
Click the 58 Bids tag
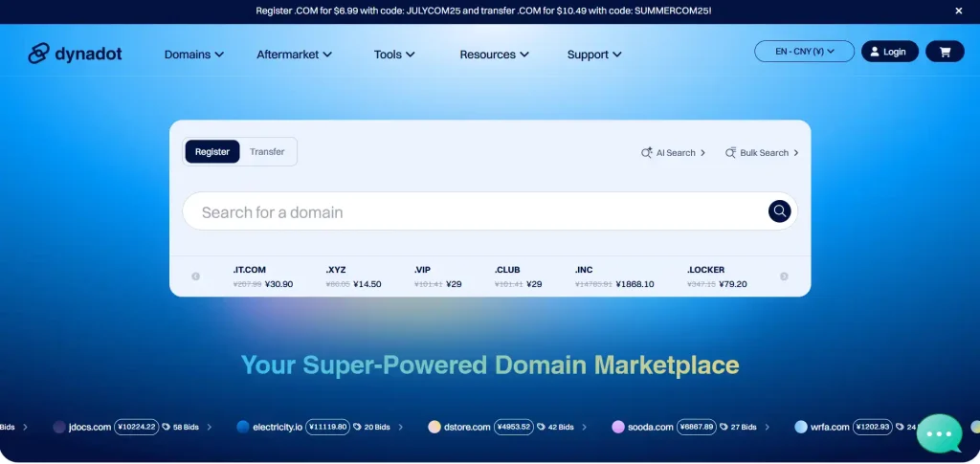click(x=180, y=427)
